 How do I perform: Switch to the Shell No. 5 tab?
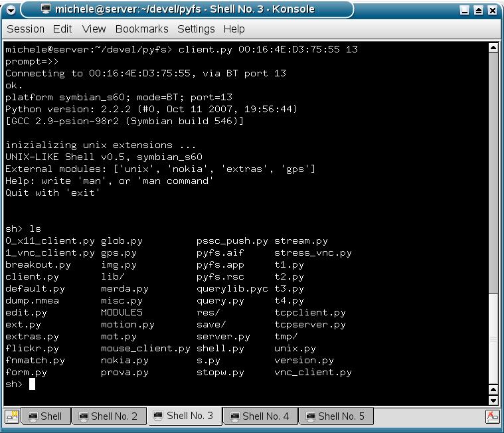pyautogui.click(x=336, y=416)
